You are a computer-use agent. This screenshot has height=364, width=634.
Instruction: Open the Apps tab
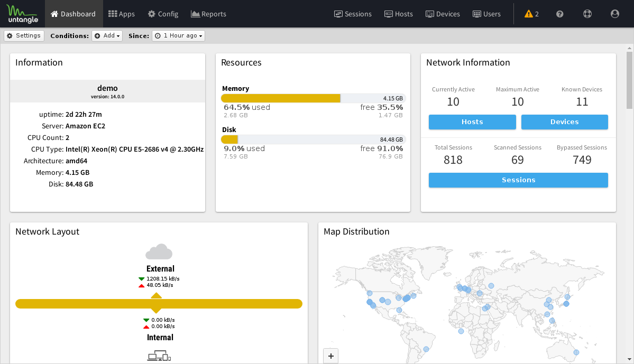click(x=122, y=14)
